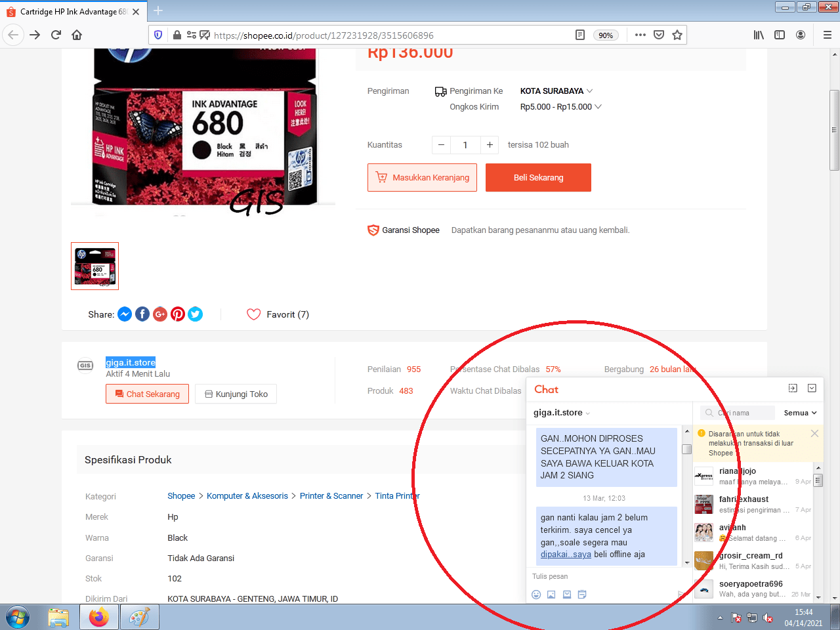This screenshot has width=840, height=630.
Task: Open the volume control in system tray
Action: (x=768, y=618)
